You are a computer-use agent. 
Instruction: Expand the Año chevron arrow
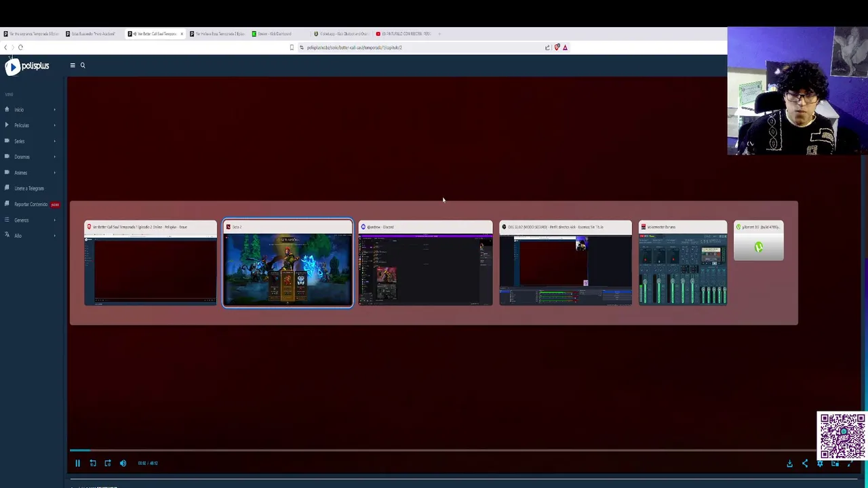(x=55, y=236)
